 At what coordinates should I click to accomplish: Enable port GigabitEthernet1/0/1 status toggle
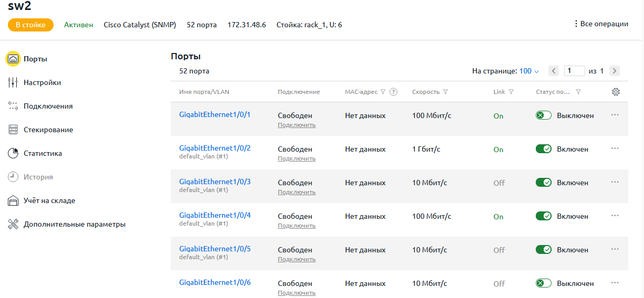tap(543, 115)
